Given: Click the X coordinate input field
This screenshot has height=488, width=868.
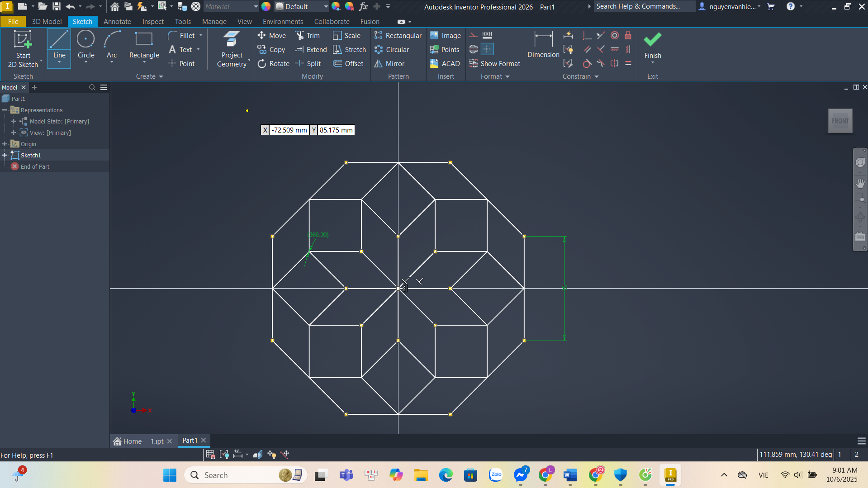Looking at the screenshot, I should [x=289, y=130].
